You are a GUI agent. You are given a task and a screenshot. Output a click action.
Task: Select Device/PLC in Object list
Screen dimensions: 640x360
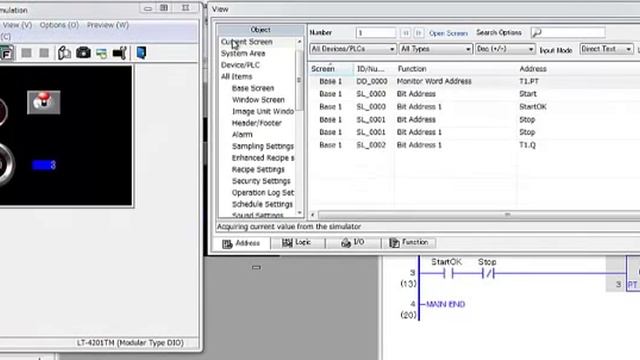240,65
